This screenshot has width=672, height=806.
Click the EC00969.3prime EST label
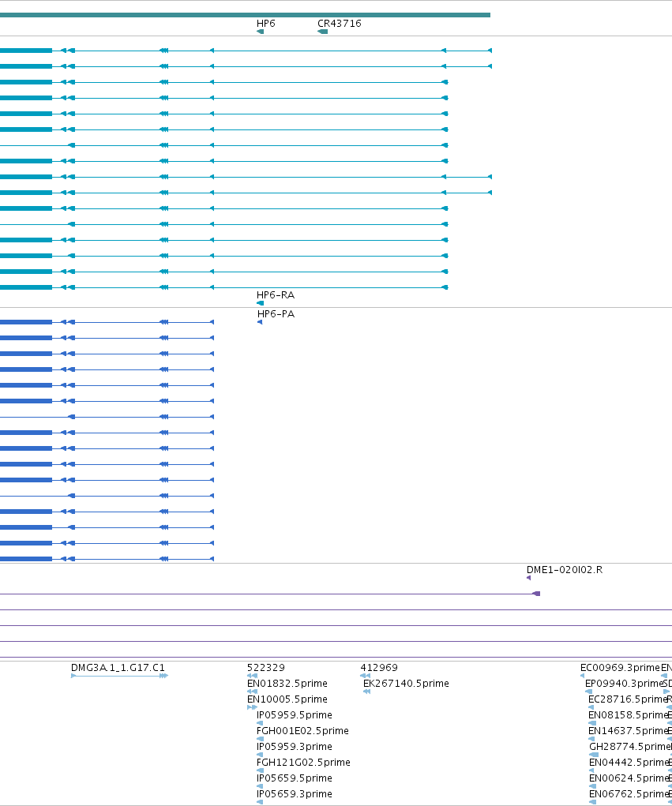(x=620, y=668)
